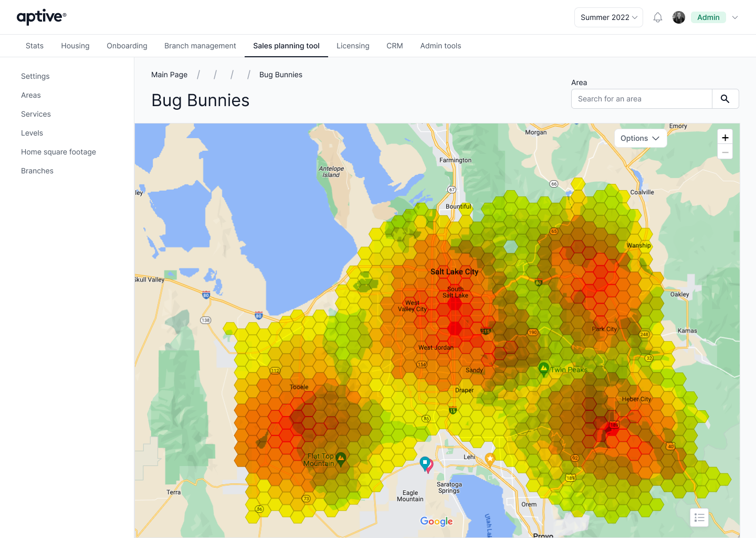Switch to the Stats tab
756x538 pixels.
(x=35, y=46)
